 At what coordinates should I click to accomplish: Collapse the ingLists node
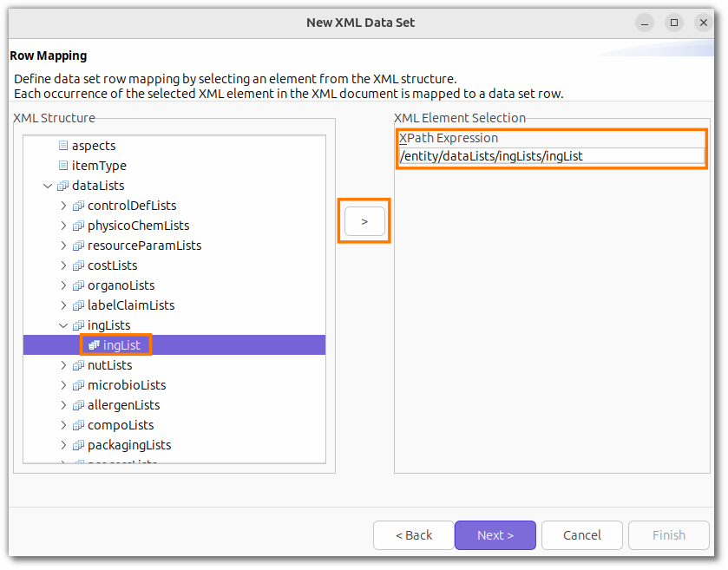(x=63, y=326)
